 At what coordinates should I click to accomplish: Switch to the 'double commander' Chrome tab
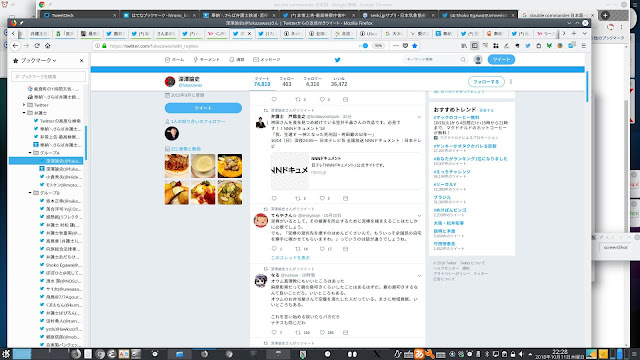[x=557, y=15]
